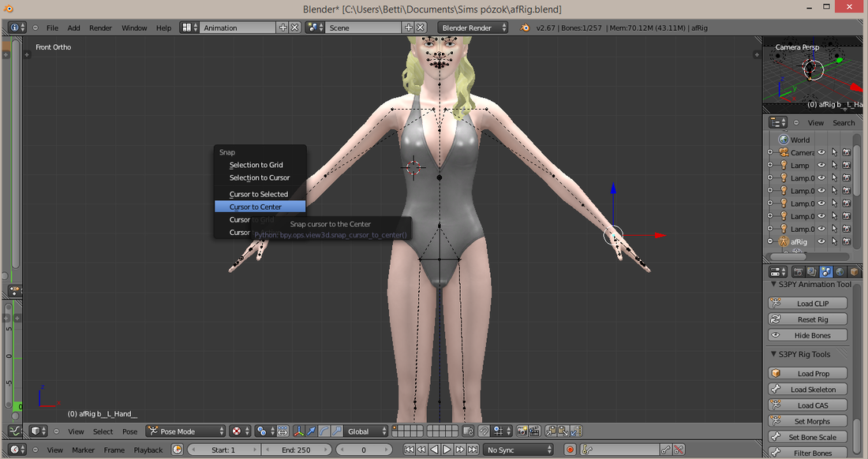Viewport: 868px width, 459px height.
Task: Collapse the afRig tree item
Action: pos(770,241)
